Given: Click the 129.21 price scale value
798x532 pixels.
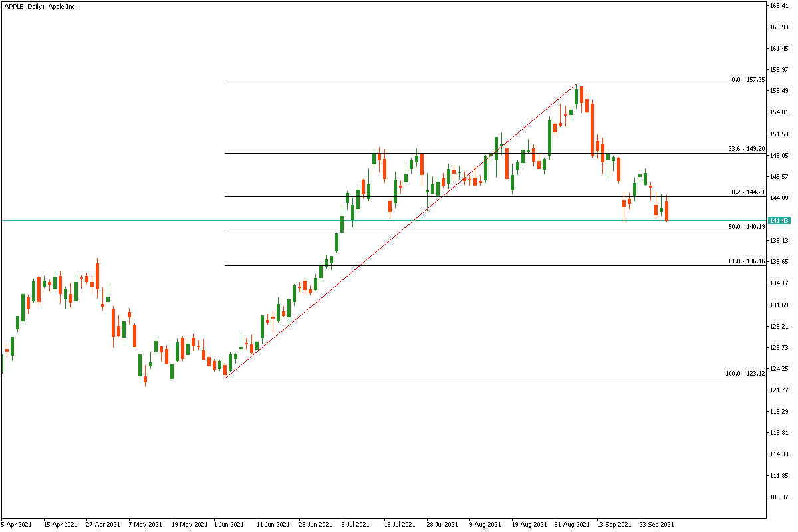Looking at the screenshot, I should tap(779, 326).
